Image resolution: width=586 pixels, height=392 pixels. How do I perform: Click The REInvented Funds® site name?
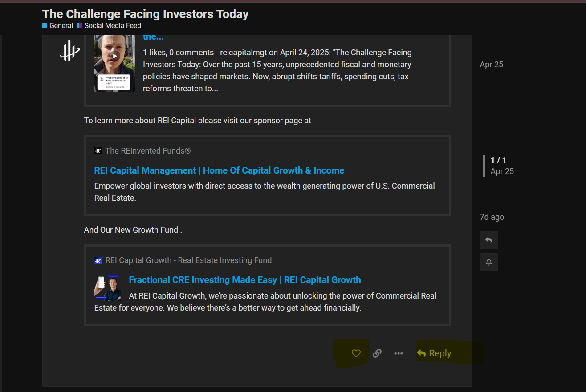[x=148, y=151]
